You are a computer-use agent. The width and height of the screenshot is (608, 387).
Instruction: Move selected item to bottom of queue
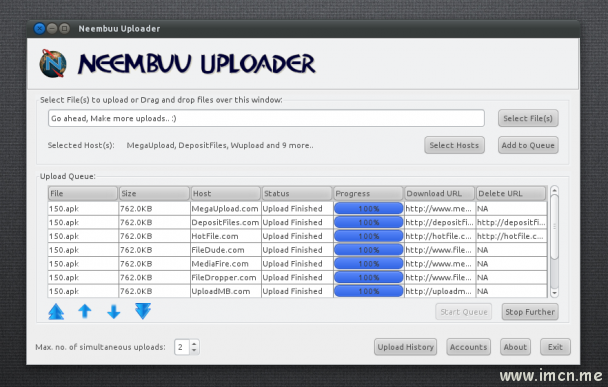pos(143,311)
